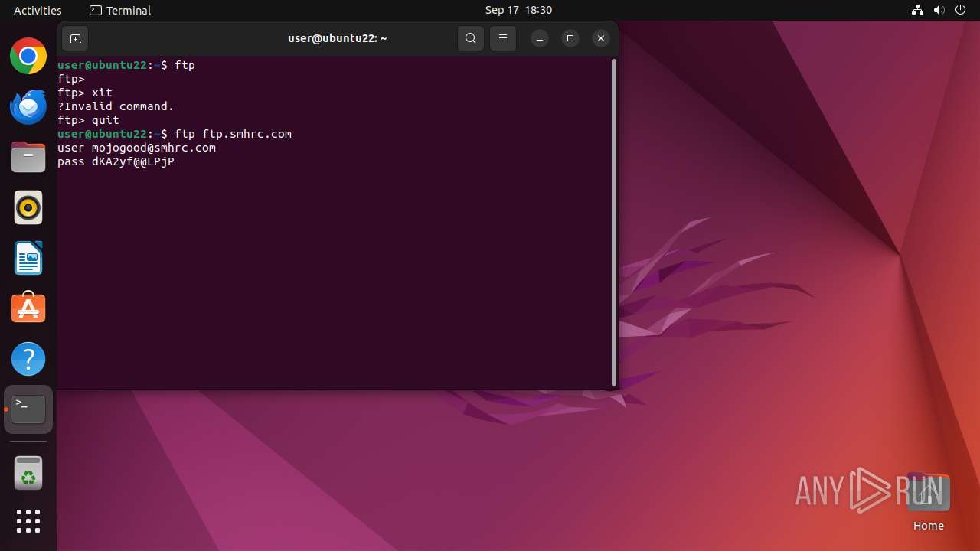Search in terminal output
Screen dimensions: 980x551
point(471,38)
